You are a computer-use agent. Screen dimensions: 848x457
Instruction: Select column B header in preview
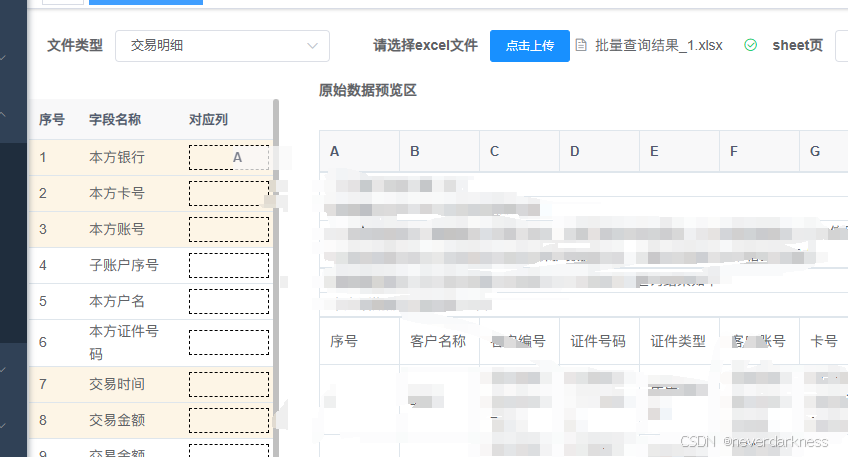click(x=439, y=151)
